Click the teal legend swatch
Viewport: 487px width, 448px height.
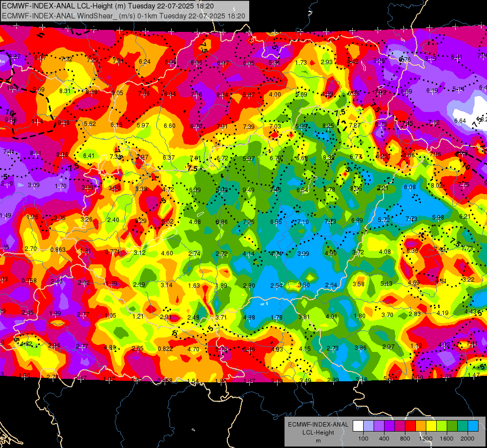tap(463, 426)
